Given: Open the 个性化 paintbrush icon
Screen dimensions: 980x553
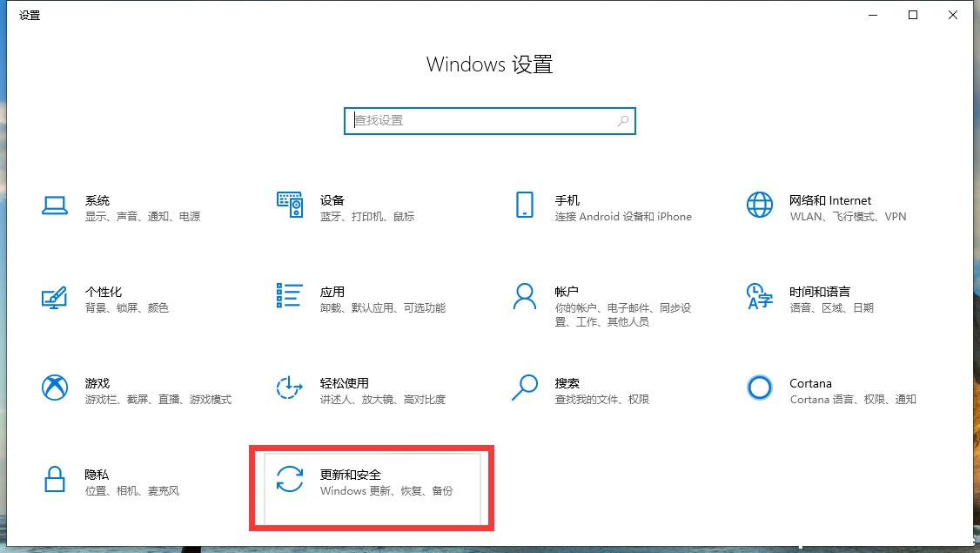Looking at the screenshot, I should [x=54, y=297].
